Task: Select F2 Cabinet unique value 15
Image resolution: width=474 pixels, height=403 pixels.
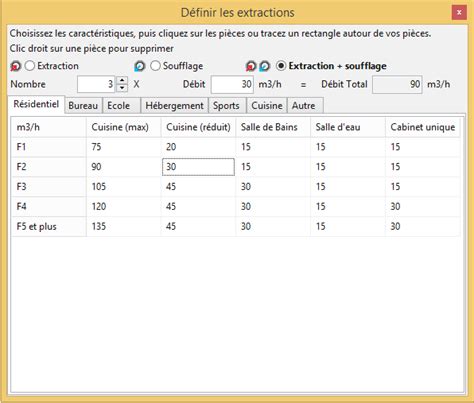Action: point(423,167)
